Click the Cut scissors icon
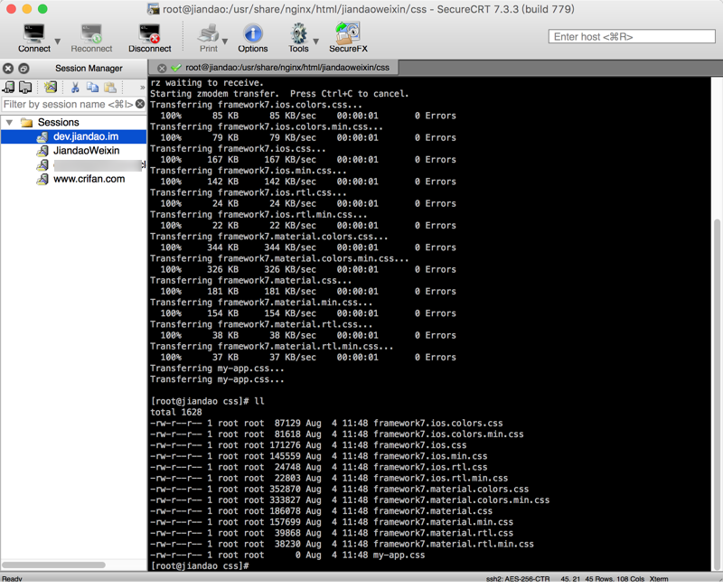 pyautogui.click(x=75, y=87)
